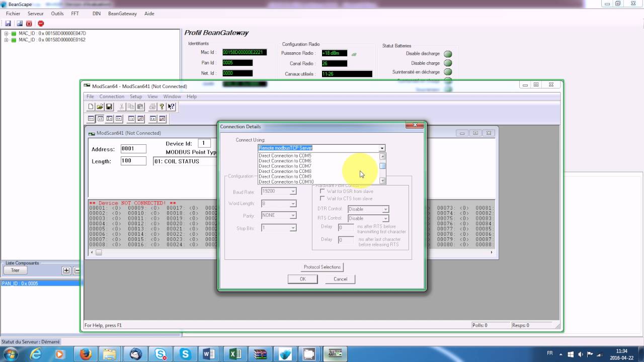644x362 pixels.
Task: Click the Copy icon in ModScan toolbar
Action: pyautogui.click(x=131, y=107)
